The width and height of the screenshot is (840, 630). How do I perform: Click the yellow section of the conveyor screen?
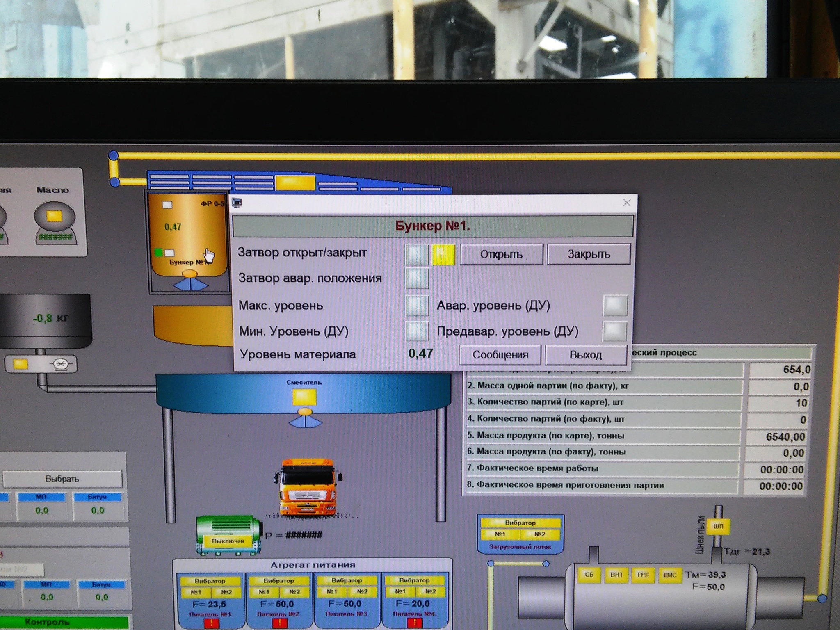295,183
